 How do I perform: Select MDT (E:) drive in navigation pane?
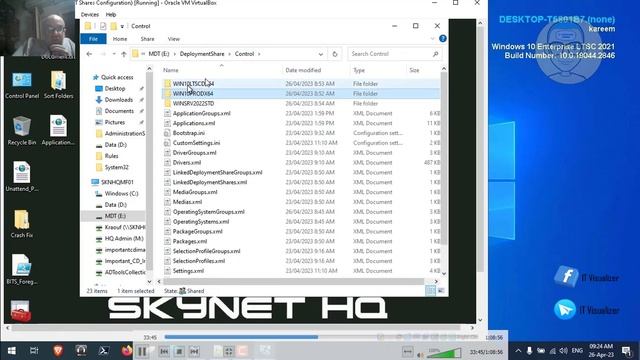coord(115,216)
